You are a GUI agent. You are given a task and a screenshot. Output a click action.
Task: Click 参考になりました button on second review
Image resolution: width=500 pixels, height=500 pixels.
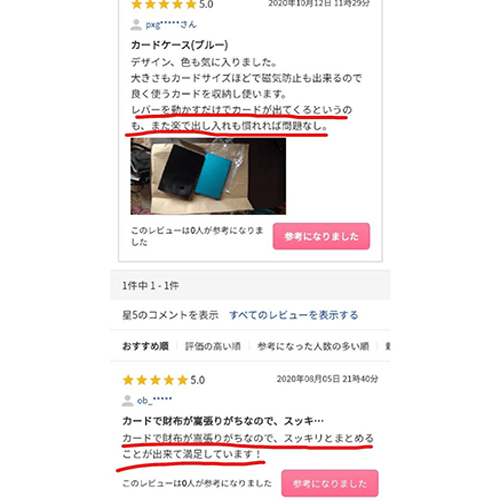[330, 483]
